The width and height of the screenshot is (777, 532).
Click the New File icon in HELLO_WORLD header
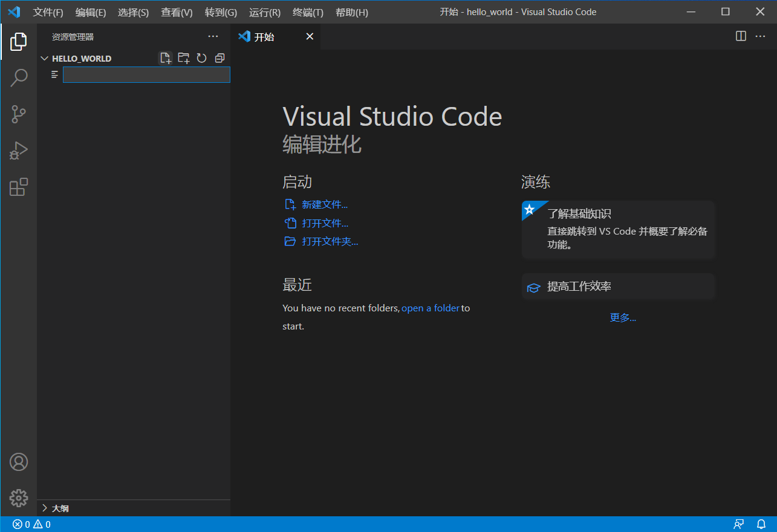(166, 58)
